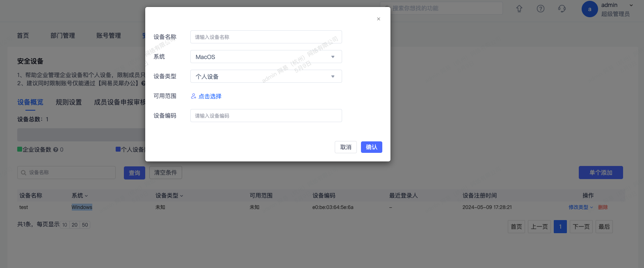
Task: Delete the test device via 删除
Action: pos(603,207)
